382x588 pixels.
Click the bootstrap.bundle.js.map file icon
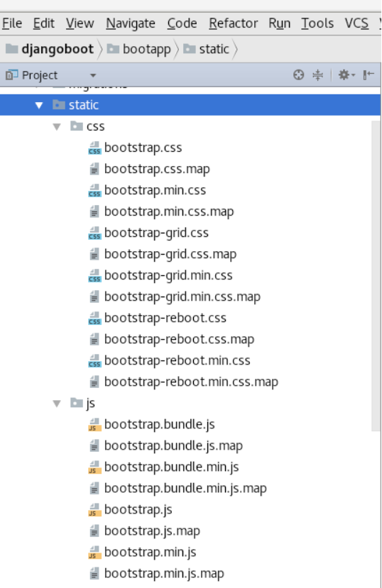pos(94,446)
